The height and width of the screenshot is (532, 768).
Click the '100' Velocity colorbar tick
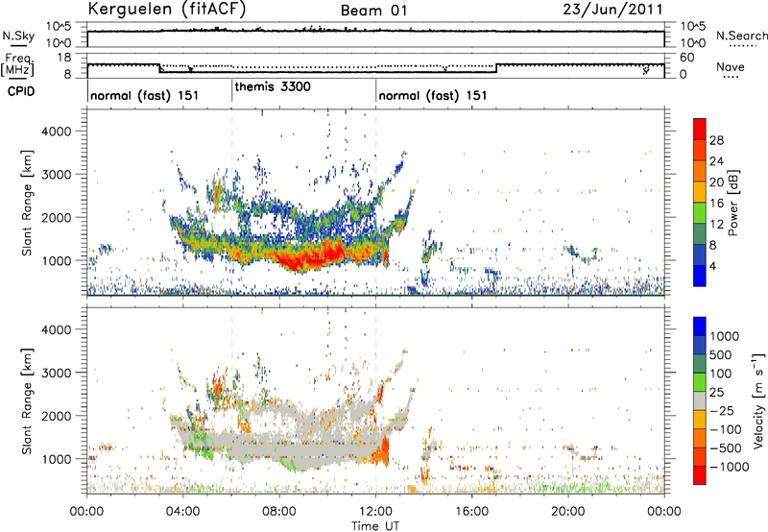tap(723, 374)
